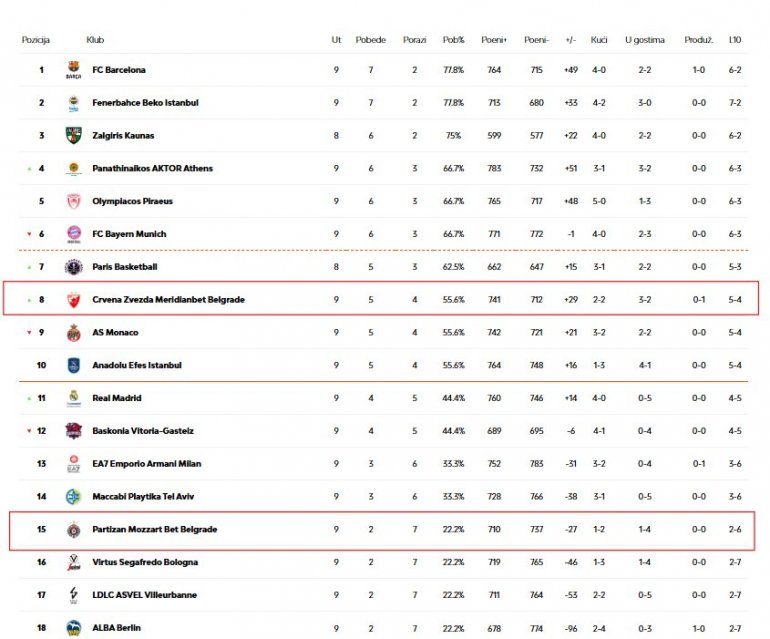The image size is (770, 639).
Task: Click the FC Barcelona club logo
Action: 73,70
